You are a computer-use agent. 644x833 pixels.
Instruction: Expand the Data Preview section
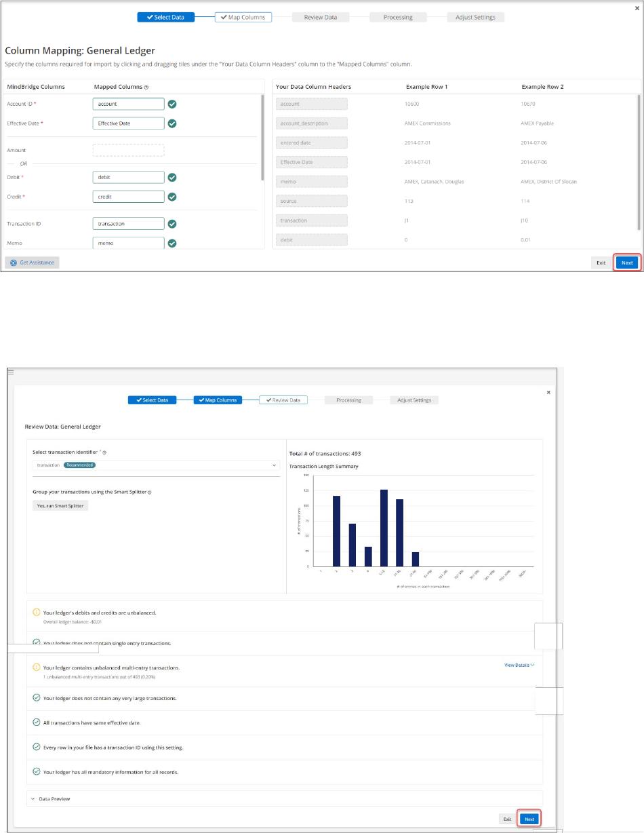point(285,798)
